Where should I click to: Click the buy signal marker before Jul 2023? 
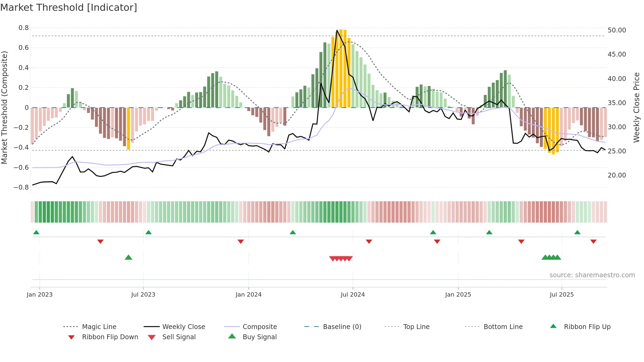point(129,257)
